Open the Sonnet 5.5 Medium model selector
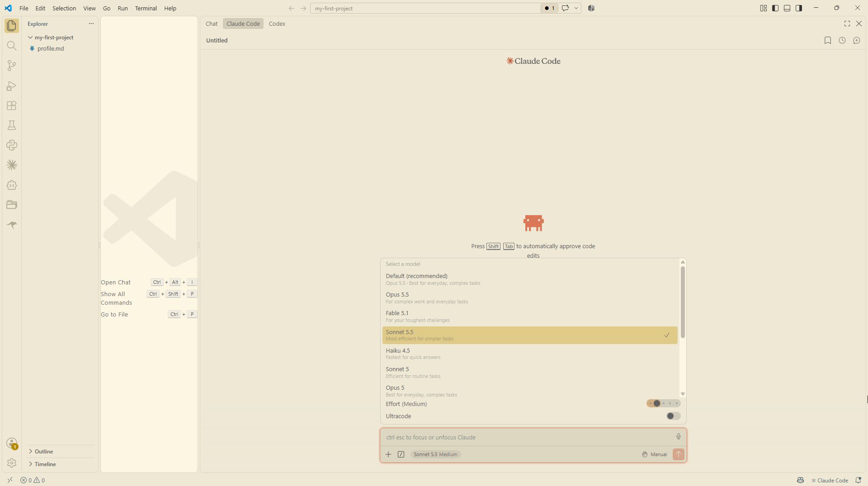Screen dimensions: 868x486 click(x=435, y=454)
